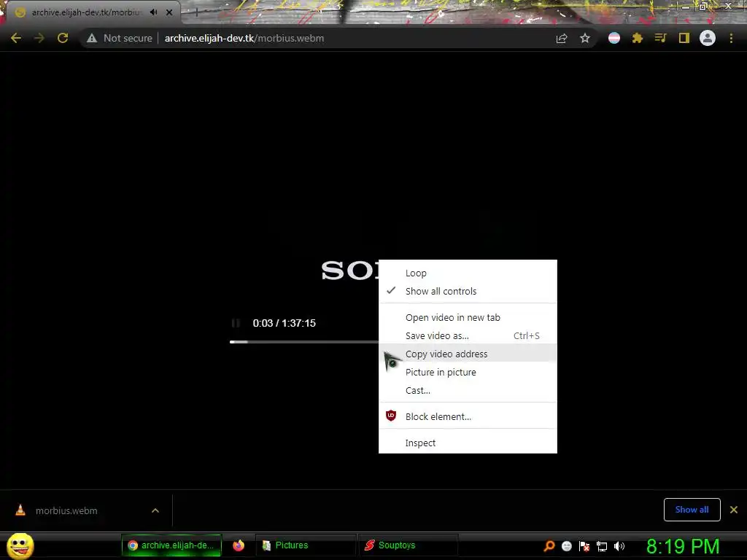This screenshot has height=560, width=747.
Task: Open the volume tray icon
Action: tap(619, 545)
